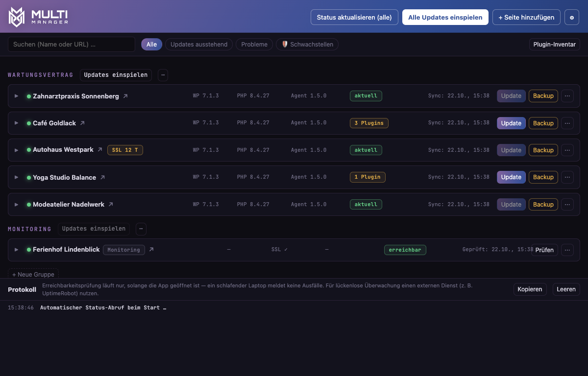Clear the log with Leeren
588x376 pixels.
566,289
